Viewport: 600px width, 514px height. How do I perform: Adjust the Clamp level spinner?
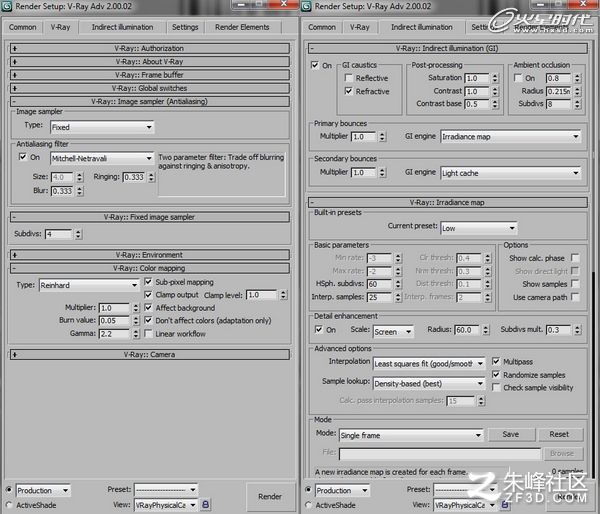point(283,295)
